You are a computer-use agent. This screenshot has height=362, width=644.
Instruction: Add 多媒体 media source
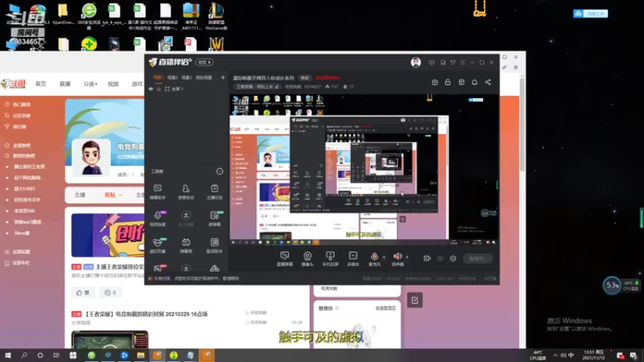pos(353,259)
